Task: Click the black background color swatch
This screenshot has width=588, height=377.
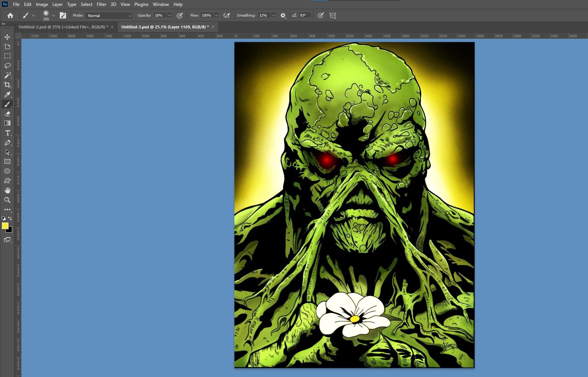Action: pos(10,231)
